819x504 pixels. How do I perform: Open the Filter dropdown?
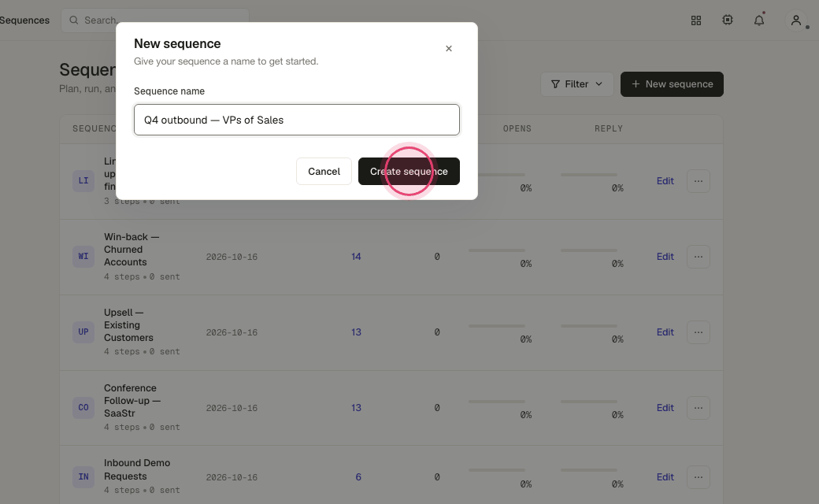point(577,84)
